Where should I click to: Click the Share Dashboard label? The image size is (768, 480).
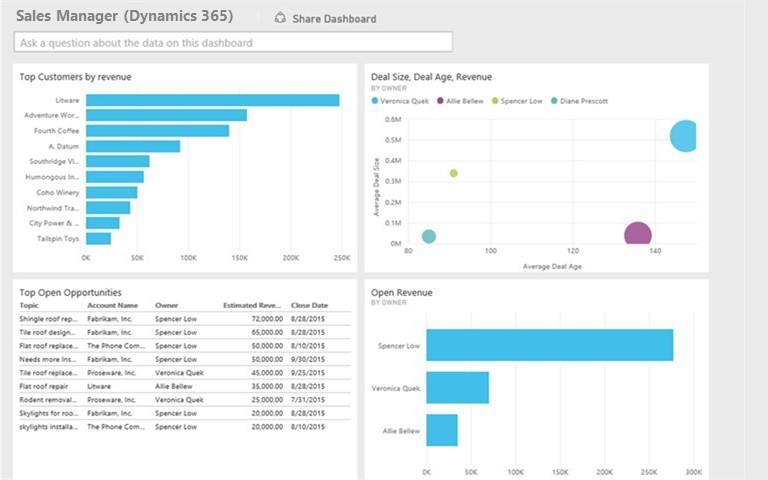pyautogui.click(x=335, y=19)
